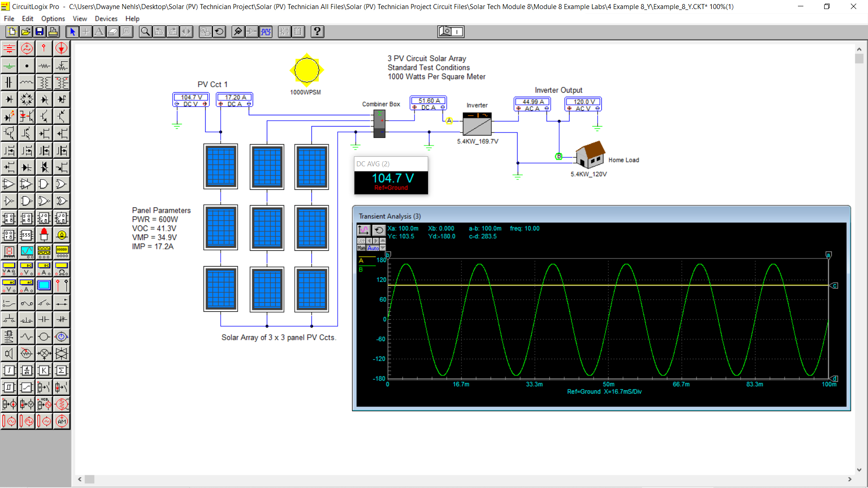Pick the inductor component
This screenshot has width=868, height=488.
[27, 82]
